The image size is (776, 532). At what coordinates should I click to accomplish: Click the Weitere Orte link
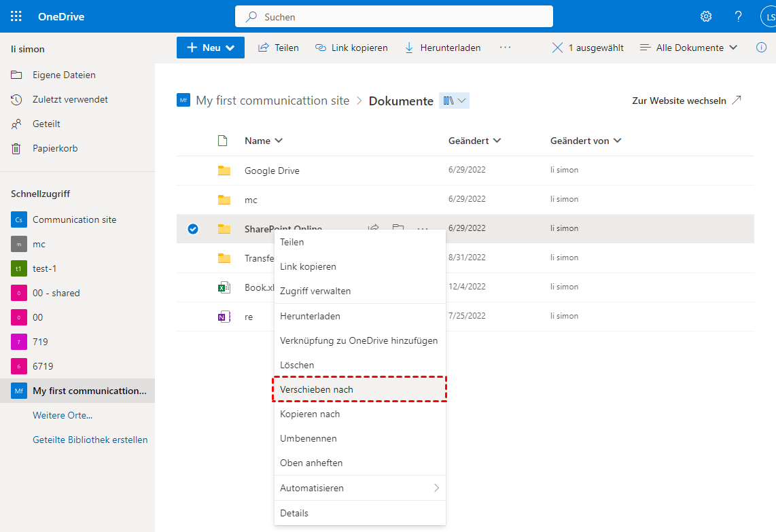click(x=63, y=415)
